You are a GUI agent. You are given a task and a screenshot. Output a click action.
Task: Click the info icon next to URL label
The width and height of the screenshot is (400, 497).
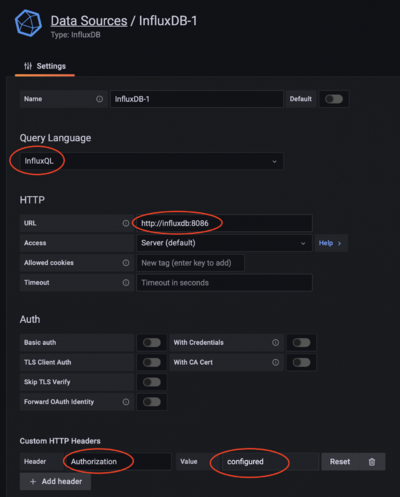pyautogui.click(x=126, y=223)
